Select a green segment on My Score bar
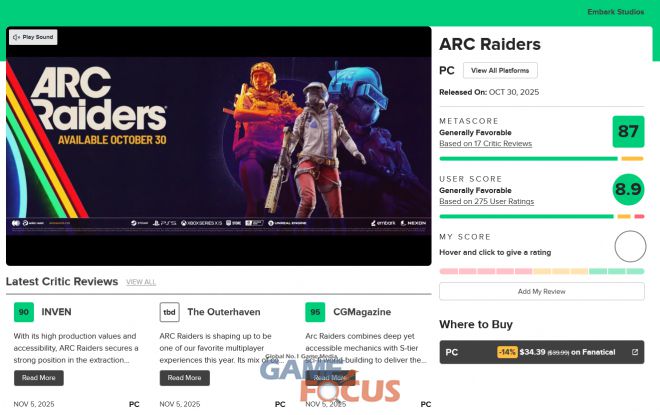 pos(616,271)
